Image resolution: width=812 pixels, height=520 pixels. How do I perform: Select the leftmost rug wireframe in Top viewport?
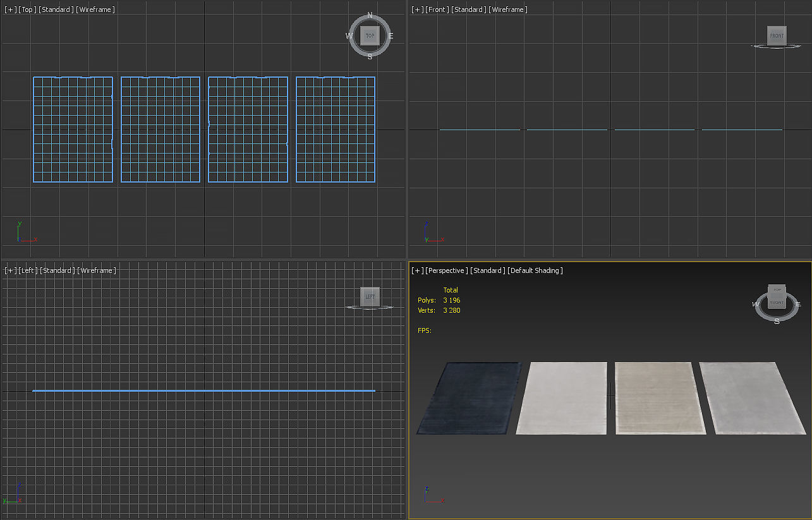[x=73, y=130]
